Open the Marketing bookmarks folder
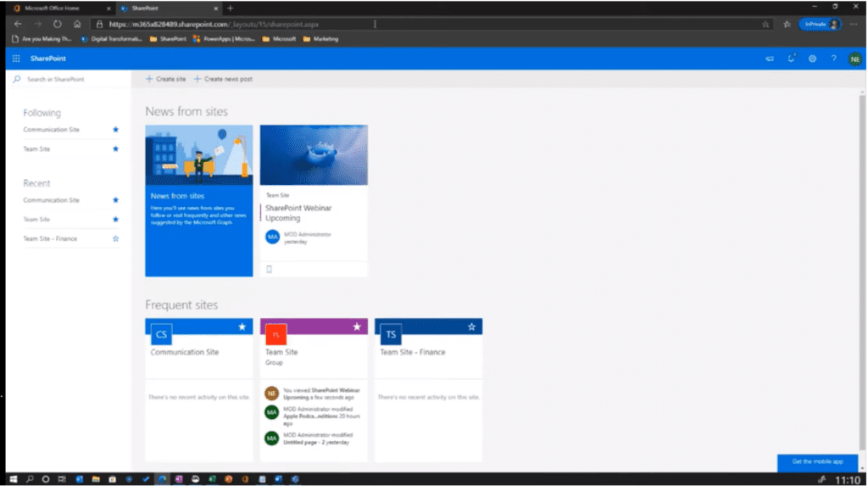Viewport: 868px width, 486px height. 320,39
